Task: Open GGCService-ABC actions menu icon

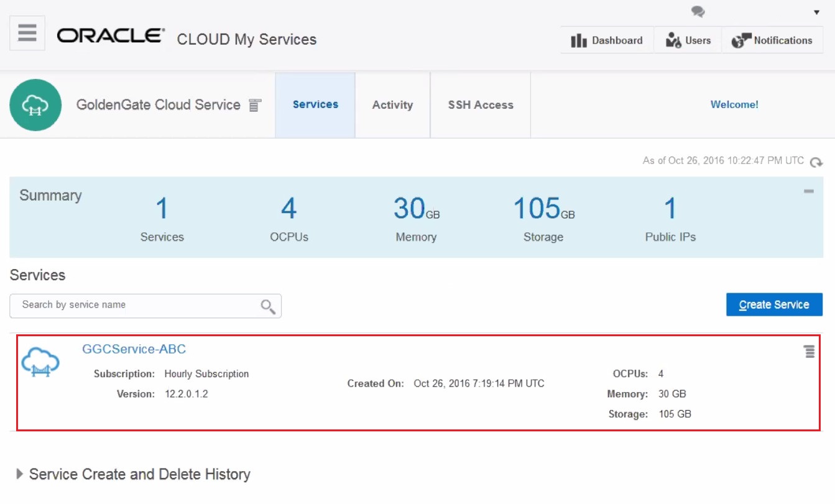Action: [809, 352]
